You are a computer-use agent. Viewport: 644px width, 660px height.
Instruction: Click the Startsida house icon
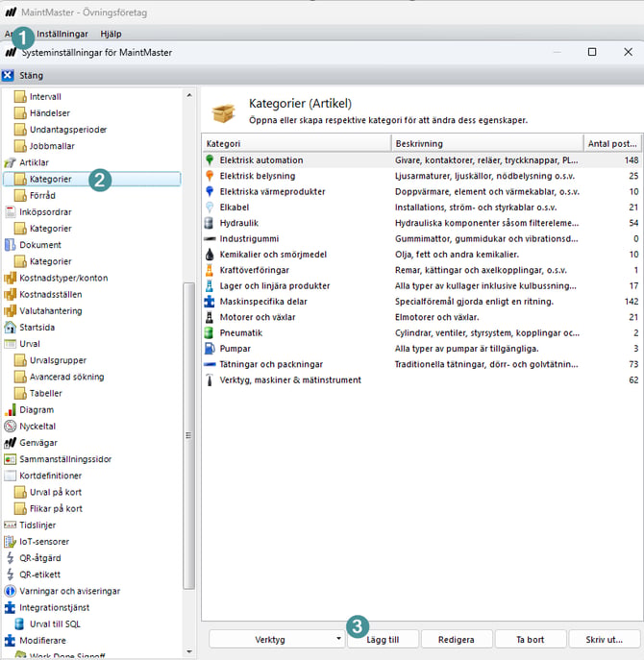pos(11,327)
